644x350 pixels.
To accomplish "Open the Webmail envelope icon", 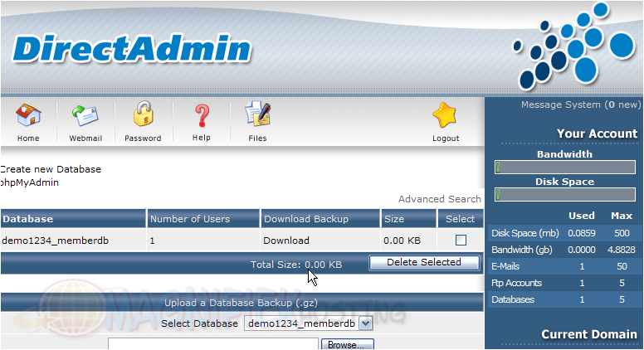I will pos(85,115).
